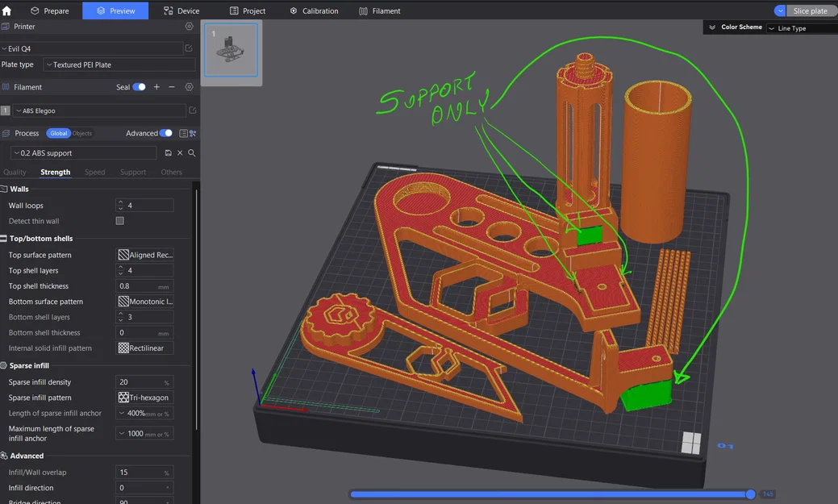Open Top surface pattern dropdown

pyautogui.click(x=145, y=255)
